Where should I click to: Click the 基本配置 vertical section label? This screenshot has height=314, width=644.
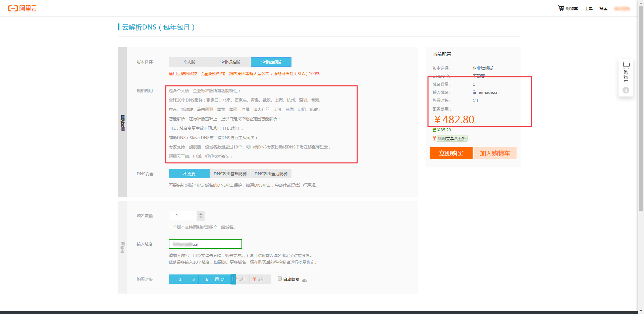click(122, 123)
